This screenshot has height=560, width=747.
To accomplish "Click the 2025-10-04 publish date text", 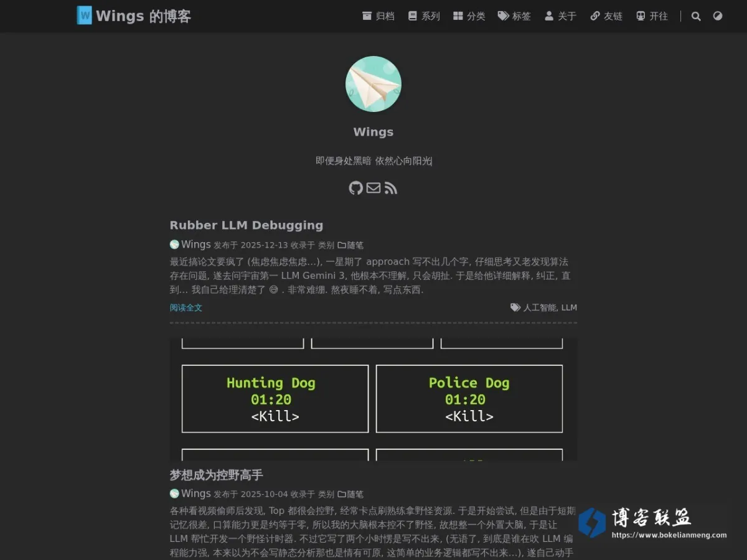I will pyautogui.click(x=265, y=494).
